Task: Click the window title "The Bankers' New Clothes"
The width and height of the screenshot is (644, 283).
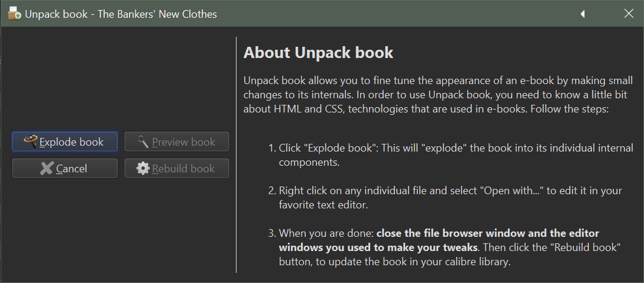Action: (157, 14)
